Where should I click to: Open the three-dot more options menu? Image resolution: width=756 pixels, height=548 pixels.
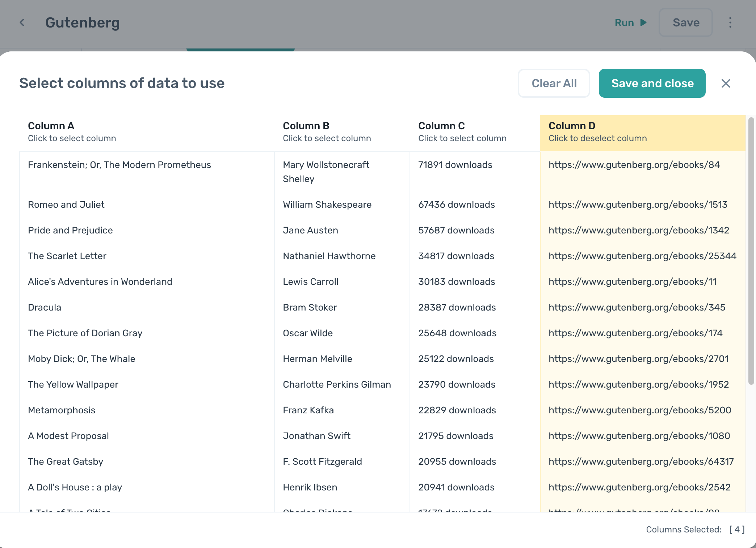[730, 22]
